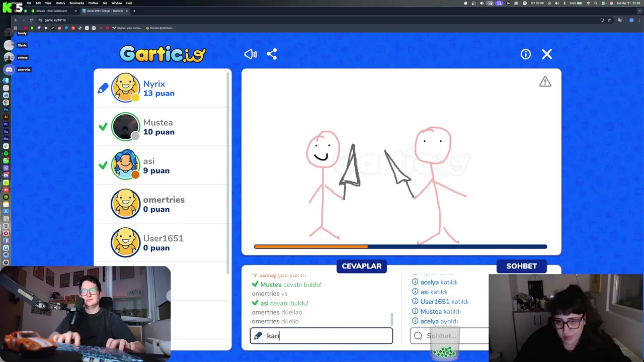Open Chrome three-dot menu

639,20
